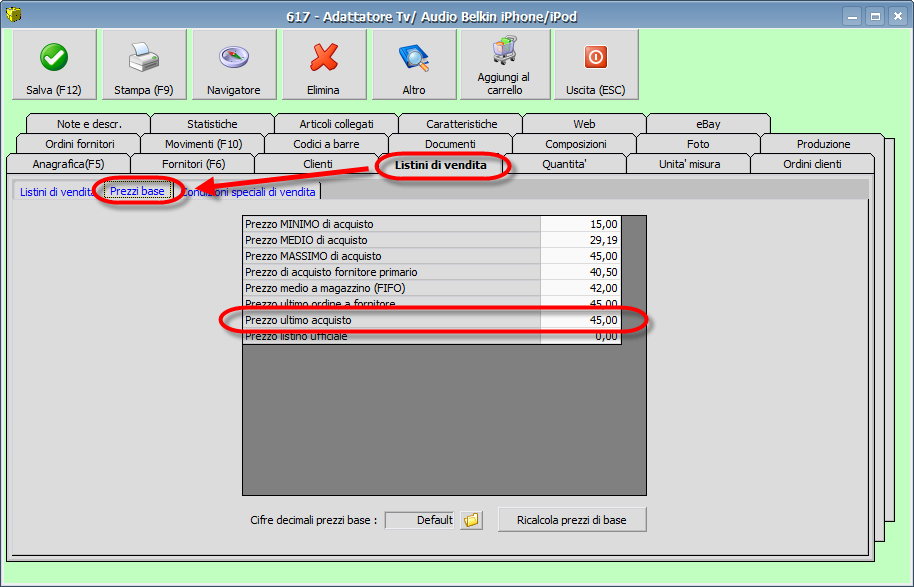Select the Prezzo listino ufficiale row

pyautogui.click(x=432, y=336)
